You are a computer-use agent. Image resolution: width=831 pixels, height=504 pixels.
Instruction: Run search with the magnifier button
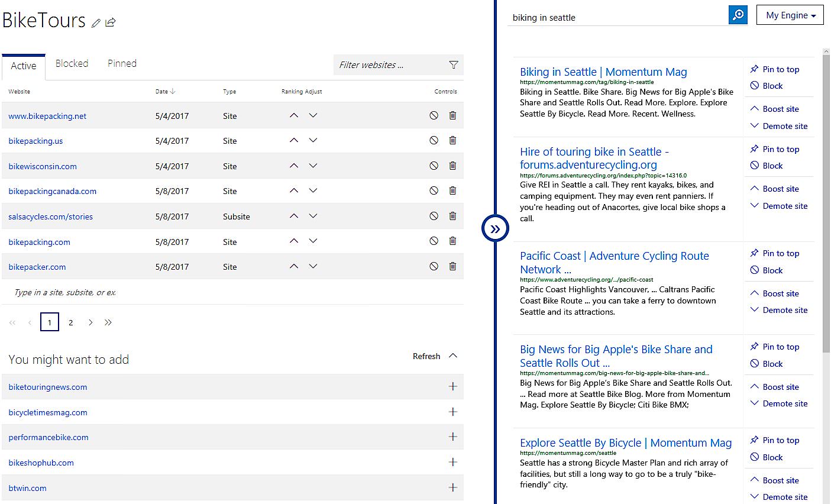[x=738, y=15]
